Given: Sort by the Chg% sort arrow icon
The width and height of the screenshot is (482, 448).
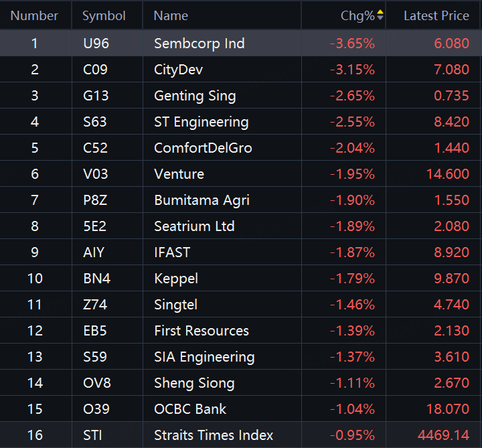Looking at the screenshot, I should click(x=380, y=15).
